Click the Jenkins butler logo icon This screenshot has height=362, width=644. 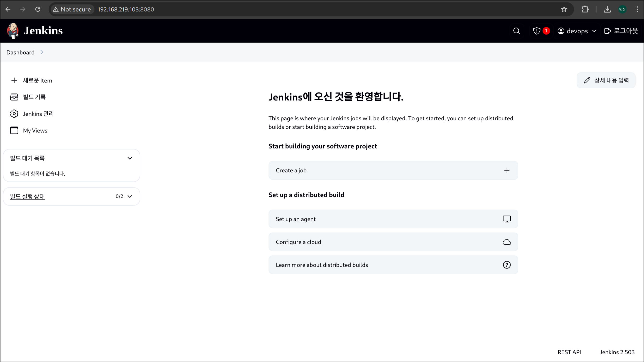coord(13,31)
